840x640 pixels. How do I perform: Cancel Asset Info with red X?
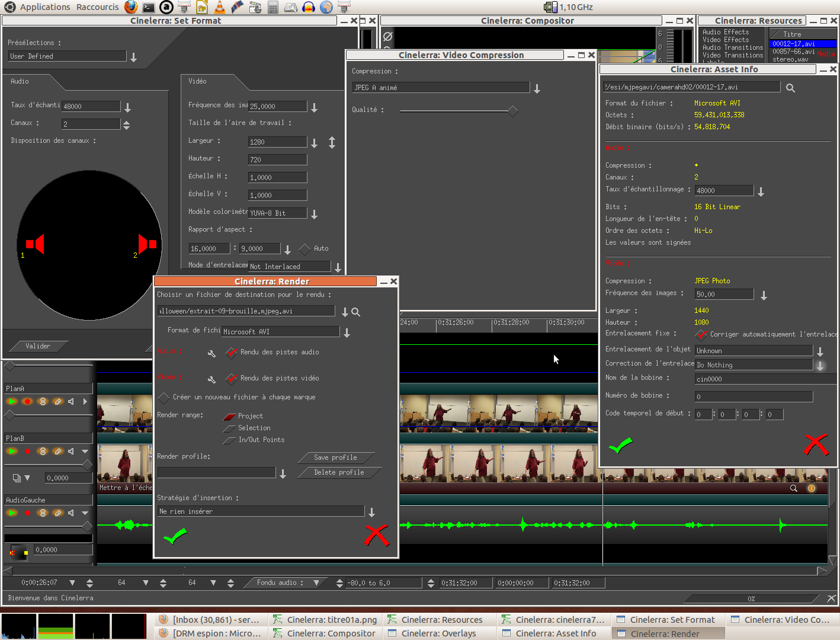[816, 444]
